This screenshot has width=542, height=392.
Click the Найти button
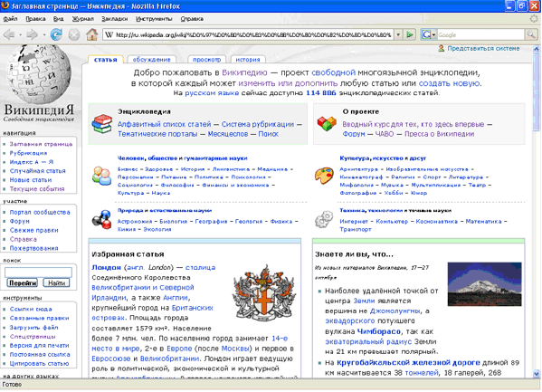56,283
